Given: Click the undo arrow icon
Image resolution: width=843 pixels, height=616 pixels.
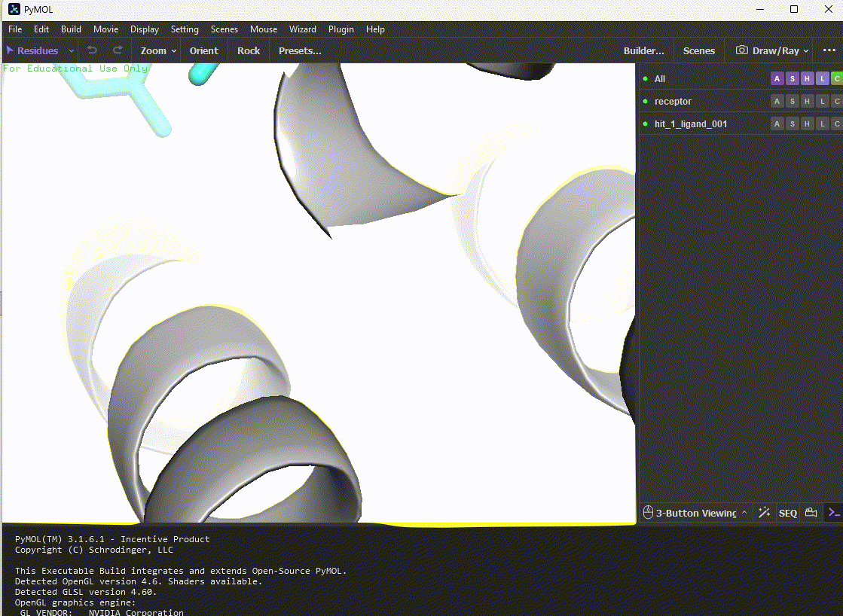Looking at the screenshot, I should 92,50.
